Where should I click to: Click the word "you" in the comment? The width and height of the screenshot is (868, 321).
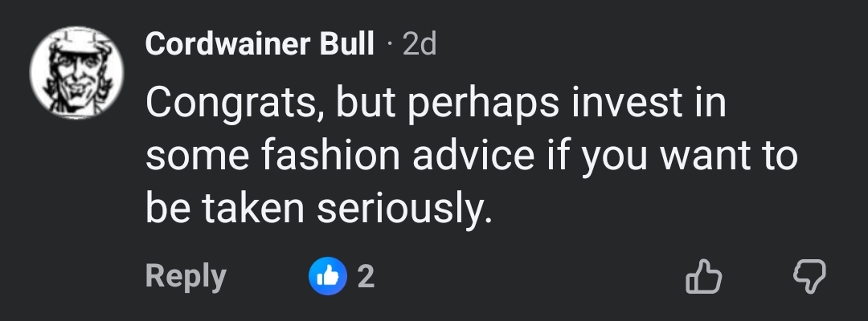[x=614, y=157]
